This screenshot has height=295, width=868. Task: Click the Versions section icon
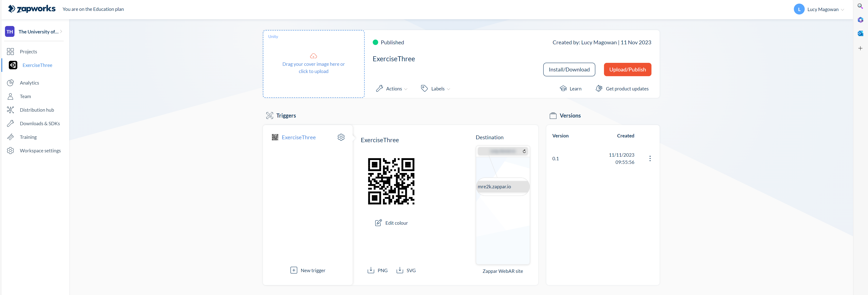(x=553, y=115)
